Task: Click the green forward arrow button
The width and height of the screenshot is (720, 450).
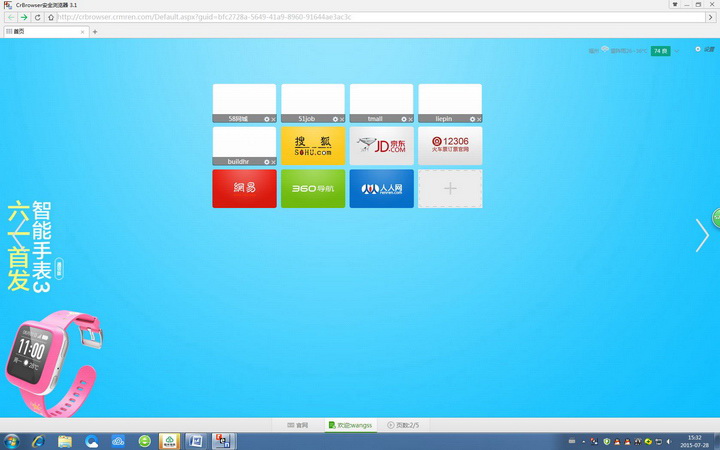Action: pos(24,17)
